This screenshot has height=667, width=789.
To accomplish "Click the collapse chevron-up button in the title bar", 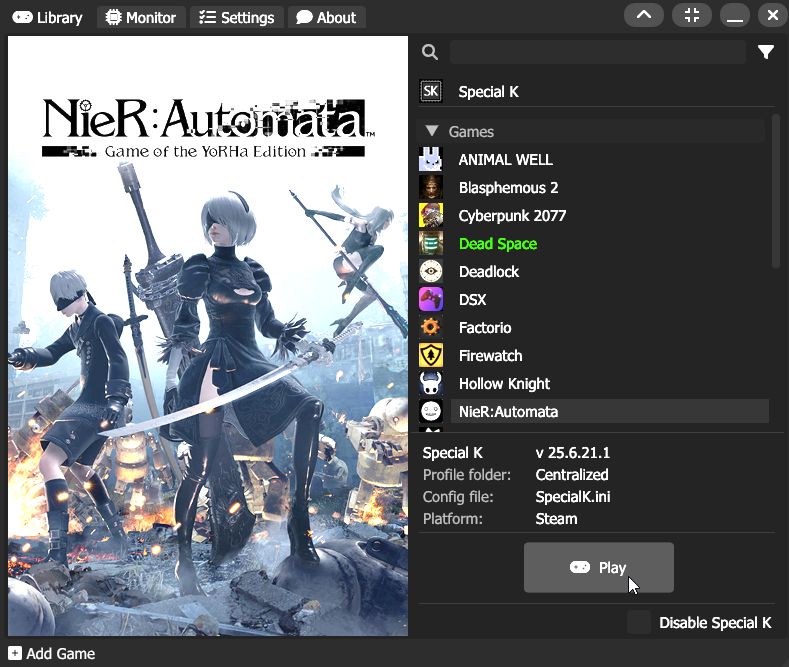I will (644, 15).
